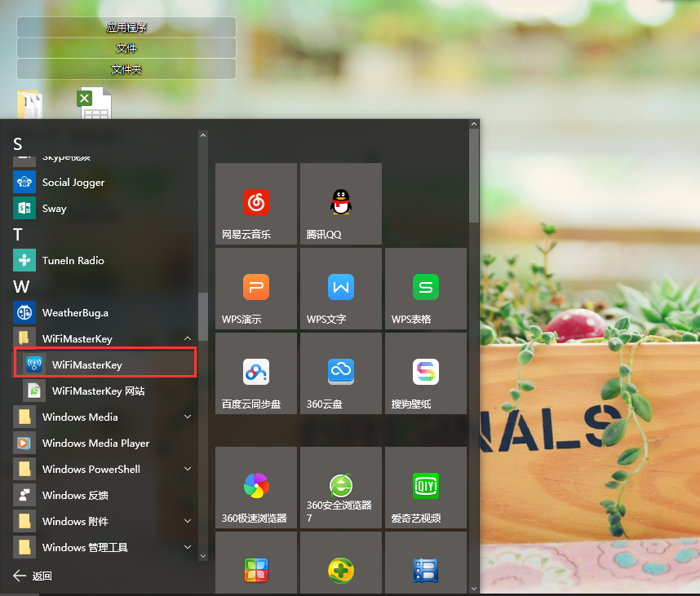The image size is (700, 596).
Task: Open the WPS表格 tile
Action: (425, 288)
